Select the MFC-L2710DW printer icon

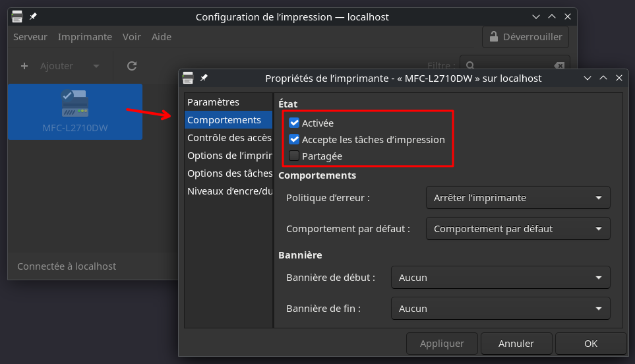tap(75, 104)
